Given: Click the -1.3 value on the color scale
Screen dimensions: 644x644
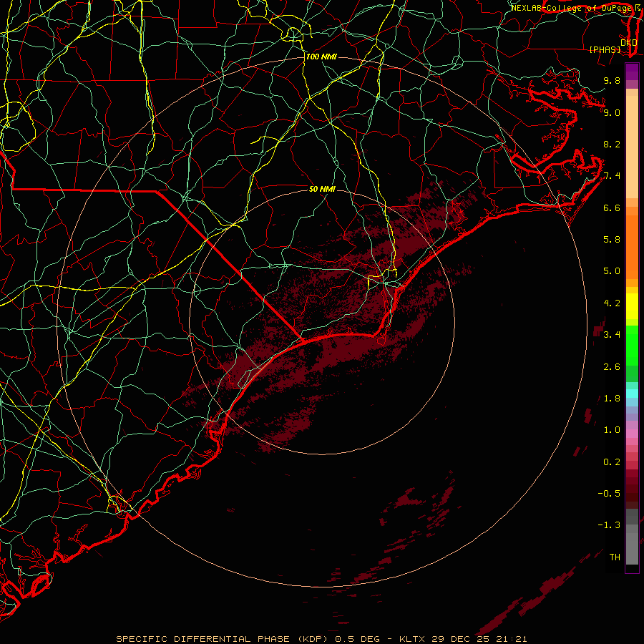Looking at the screenshot, I should (x=609, y=525).
